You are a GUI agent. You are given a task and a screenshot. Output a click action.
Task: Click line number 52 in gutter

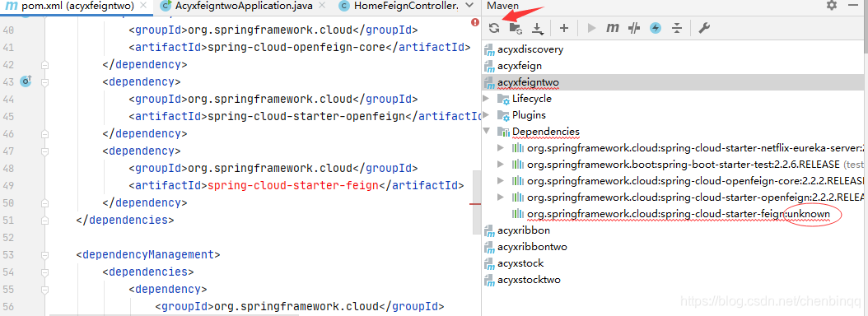8,237
